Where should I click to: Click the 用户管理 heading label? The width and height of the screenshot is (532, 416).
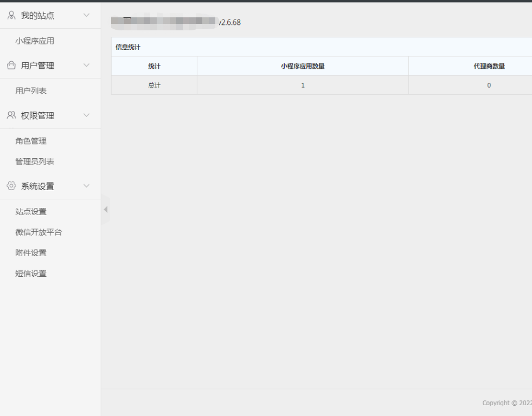37,66
